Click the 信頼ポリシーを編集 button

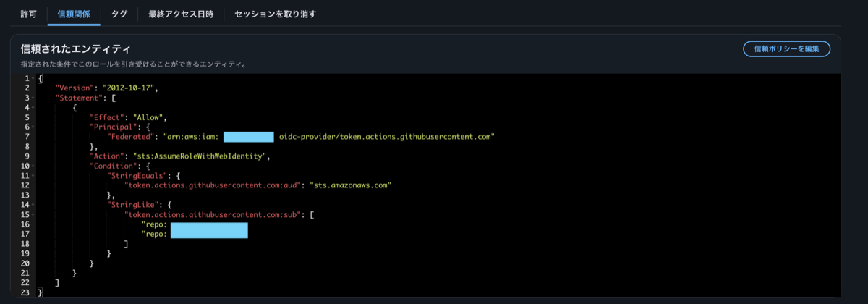pos(786,48)
